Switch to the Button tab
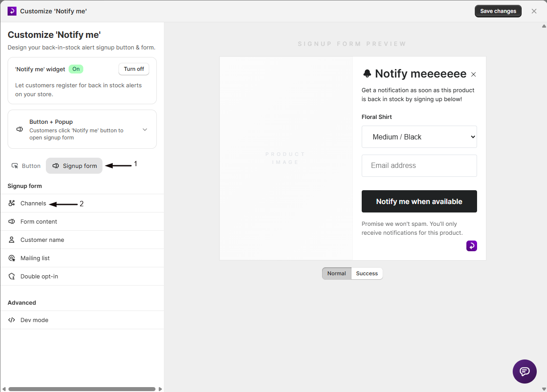The width and height of the screenshot is (547, 392). coord(26,166)
